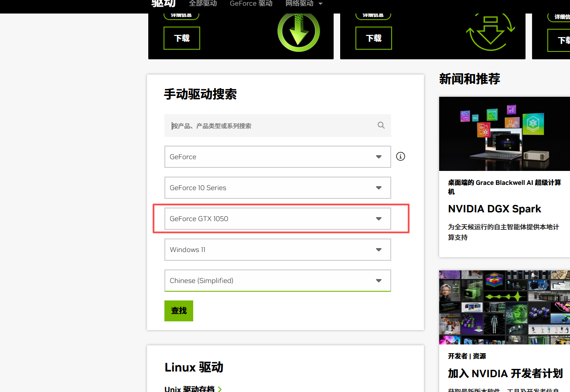This screenshot has height=392, width=570.
Task: Click 下载 beside the green circular download icon
Action: pos(182,38)
